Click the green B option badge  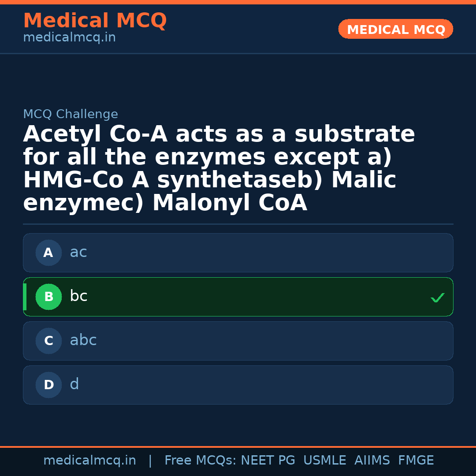click(x=48, y=297)
